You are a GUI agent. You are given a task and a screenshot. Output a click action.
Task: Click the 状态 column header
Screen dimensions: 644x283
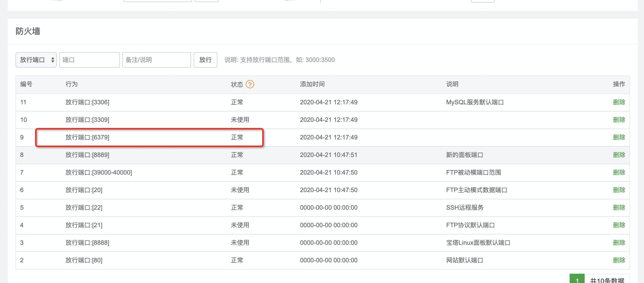(237, 84)
